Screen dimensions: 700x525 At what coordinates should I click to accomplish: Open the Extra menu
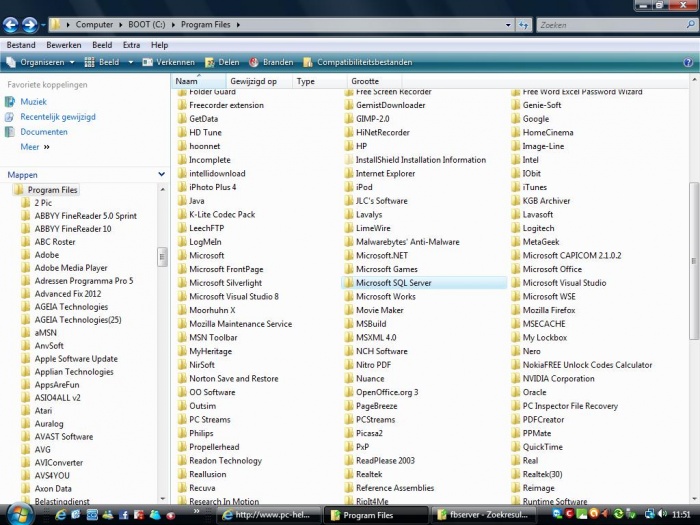131,45
